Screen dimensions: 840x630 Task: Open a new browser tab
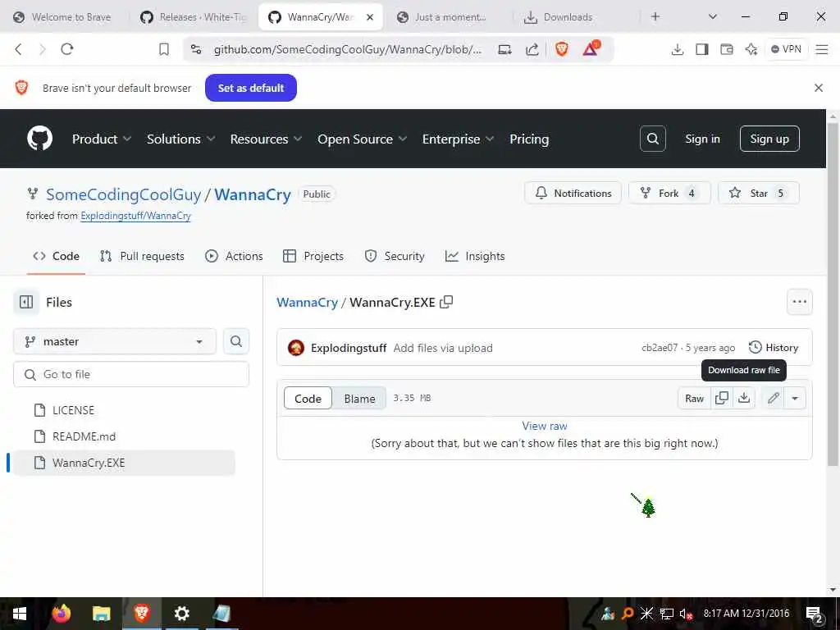pyautogui.click(x=655, y=16)
